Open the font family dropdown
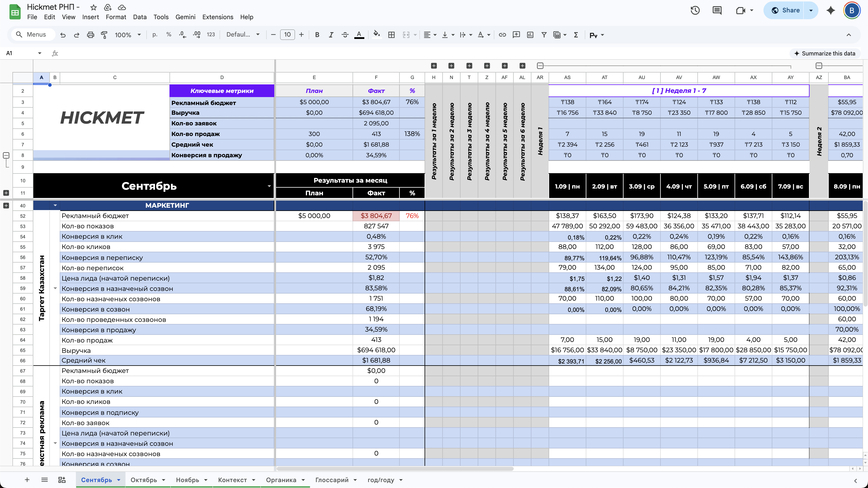 pyautogui.click(x=243, y=35)
